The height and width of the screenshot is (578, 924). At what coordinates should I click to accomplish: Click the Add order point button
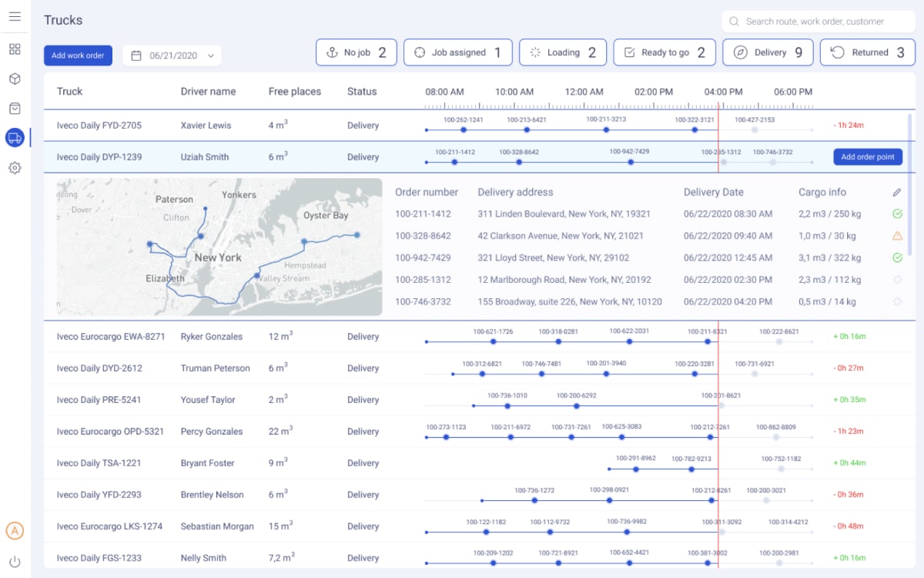coord(867,157)
